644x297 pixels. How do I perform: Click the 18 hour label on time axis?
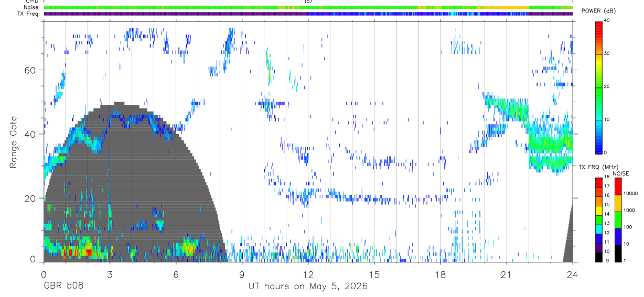[x=440, y=274]
